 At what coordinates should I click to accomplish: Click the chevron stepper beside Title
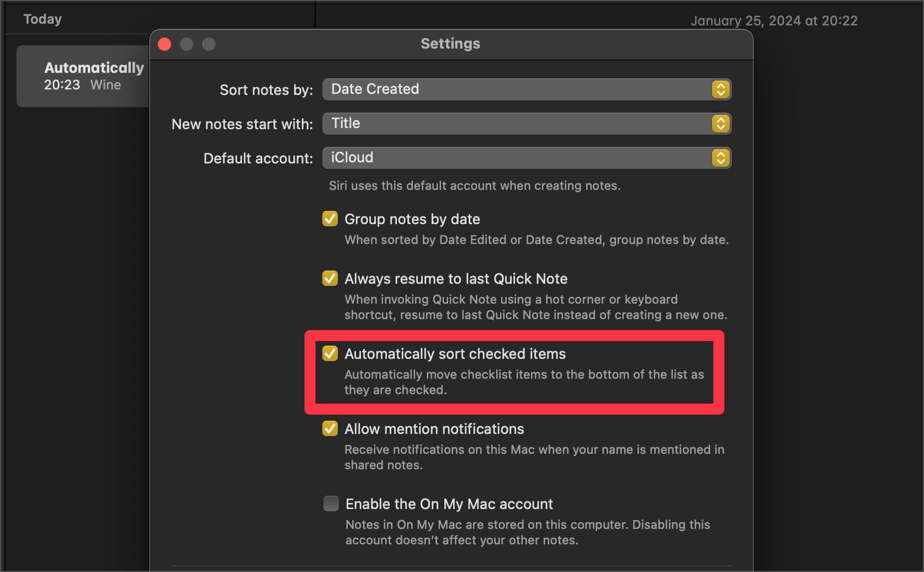720,124
